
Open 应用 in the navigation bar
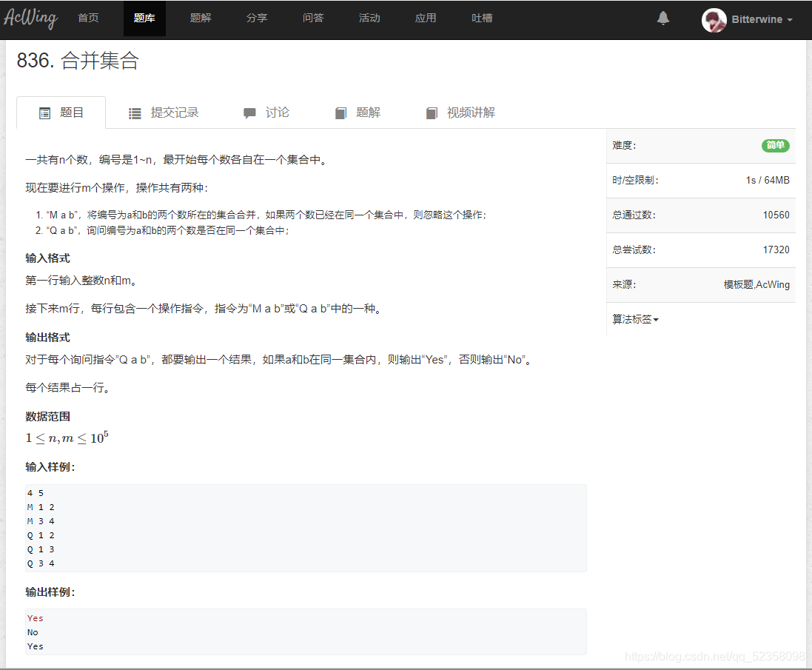click(426, 18)
